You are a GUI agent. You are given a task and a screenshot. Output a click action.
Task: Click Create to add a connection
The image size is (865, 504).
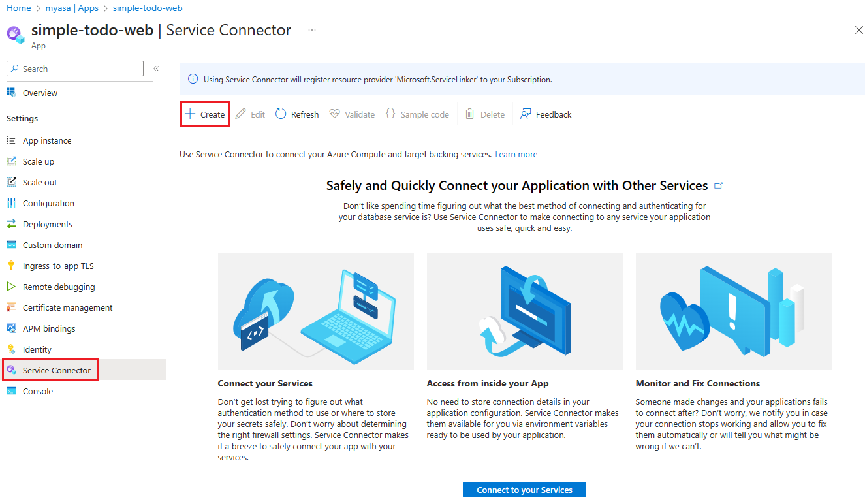[x=205, y=114]
